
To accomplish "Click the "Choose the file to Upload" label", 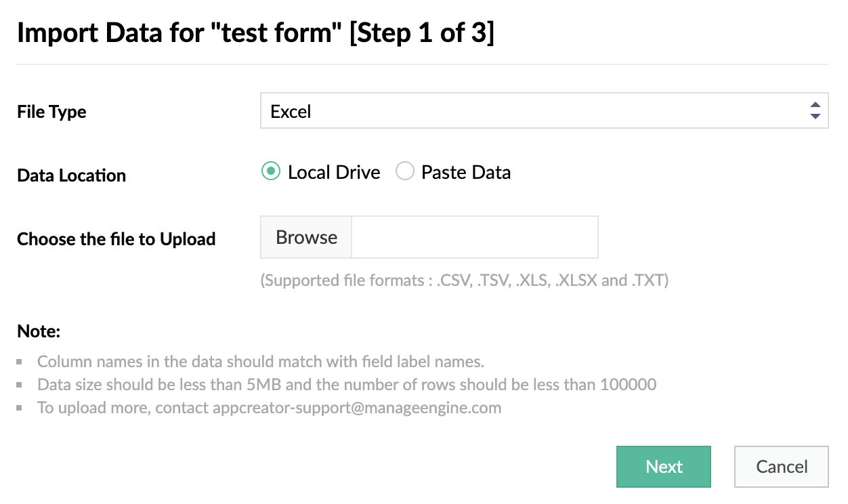I will [116, 239].
